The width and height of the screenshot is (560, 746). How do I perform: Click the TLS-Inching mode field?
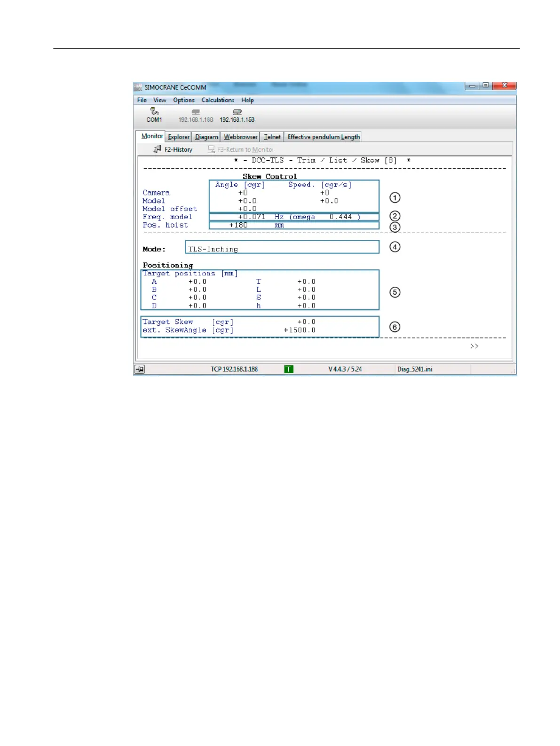(x=282, y=247)
